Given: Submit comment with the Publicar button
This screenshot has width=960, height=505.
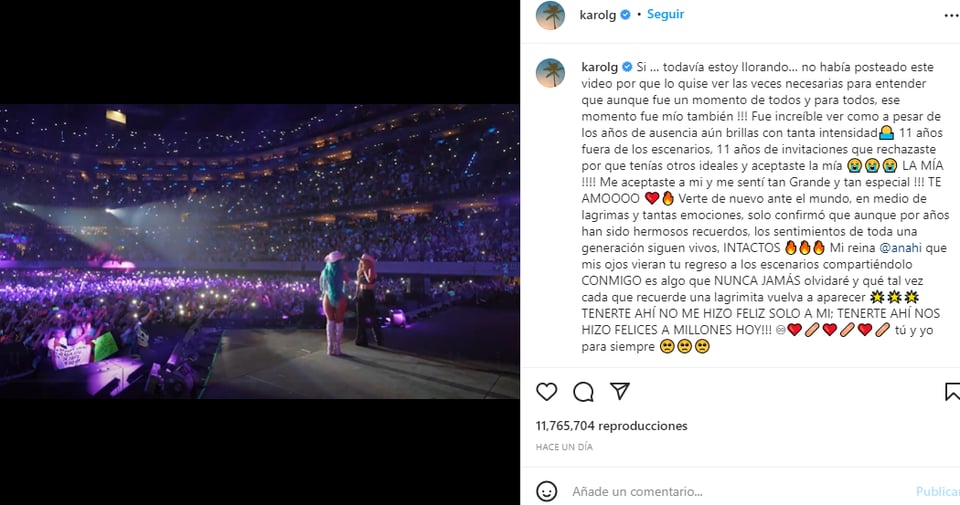Looking at the screenshot, I should coord(937,492).
